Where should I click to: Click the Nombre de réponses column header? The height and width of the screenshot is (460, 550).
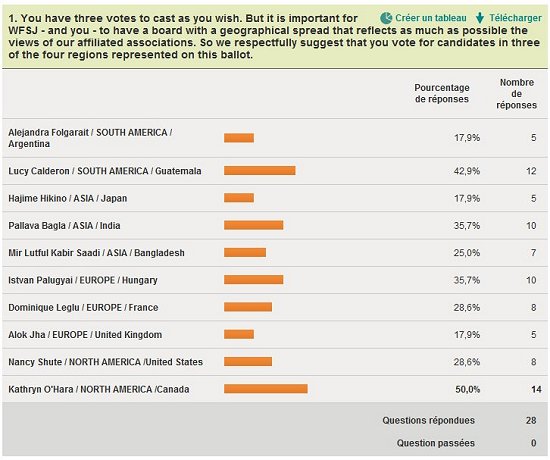point(517,94)
